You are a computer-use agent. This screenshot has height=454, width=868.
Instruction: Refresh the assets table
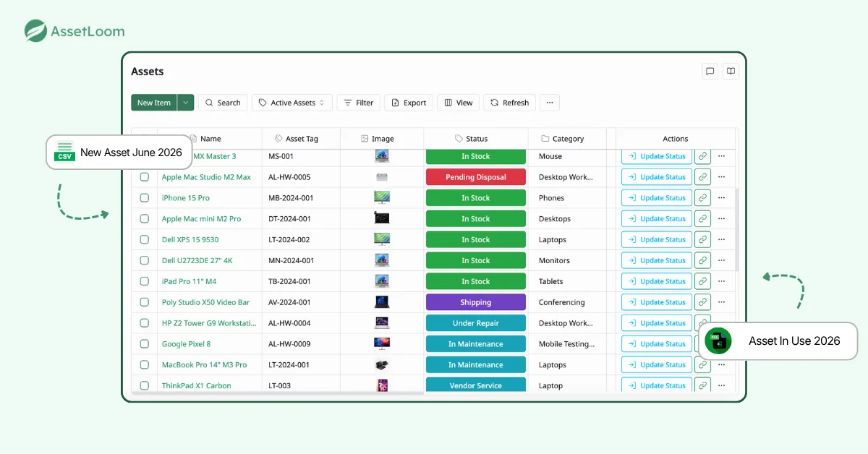(x=510, y=103)
